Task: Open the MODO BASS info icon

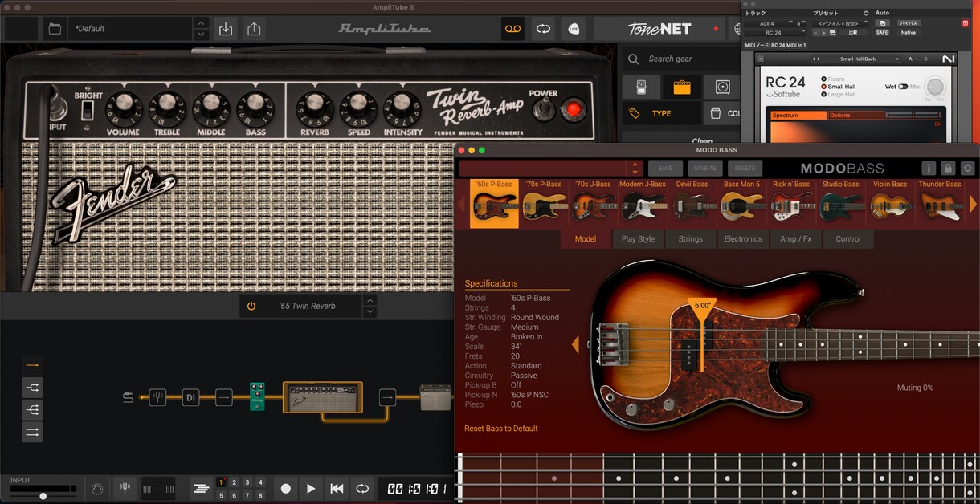Action: coord(929,169)
